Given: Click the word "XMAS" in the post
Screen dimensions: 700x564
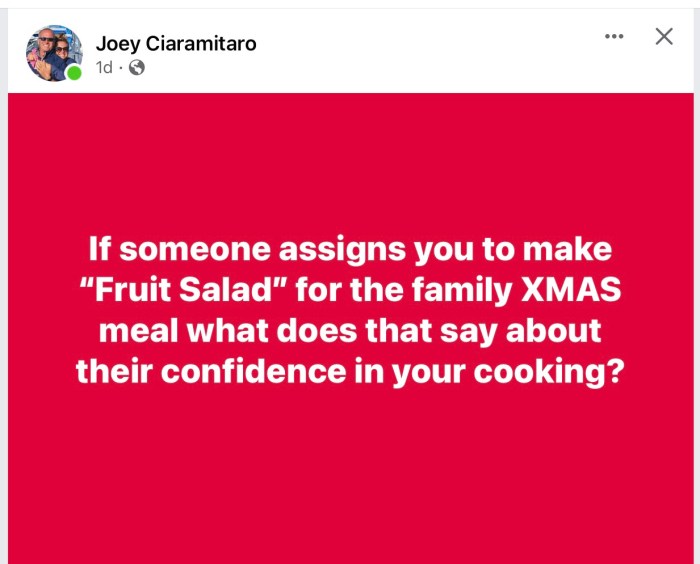Looking at the screenshot, I should [570, 288].
